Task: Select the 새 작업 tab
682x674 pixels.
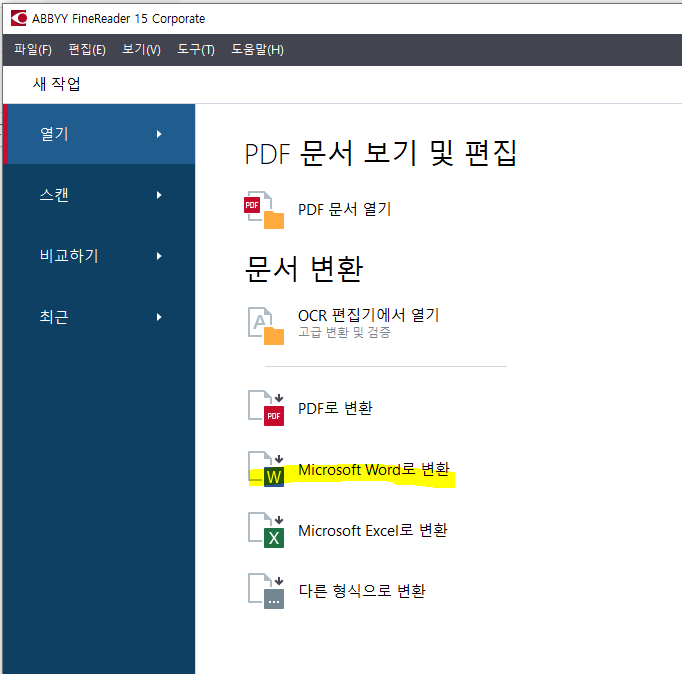Action: click(x=57, y=84)
